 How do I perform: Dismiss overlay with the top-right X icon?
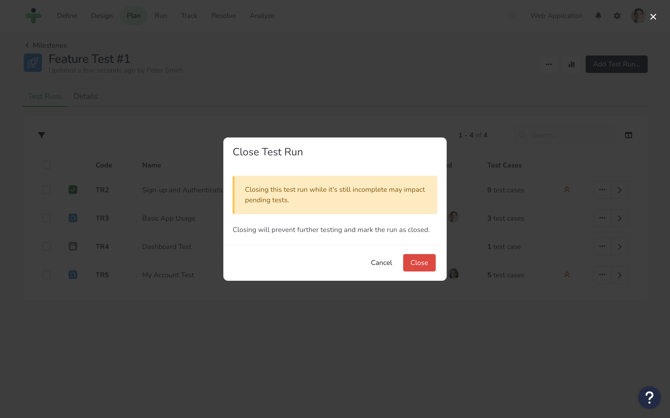pyautogui.click(x=653, y=16)
